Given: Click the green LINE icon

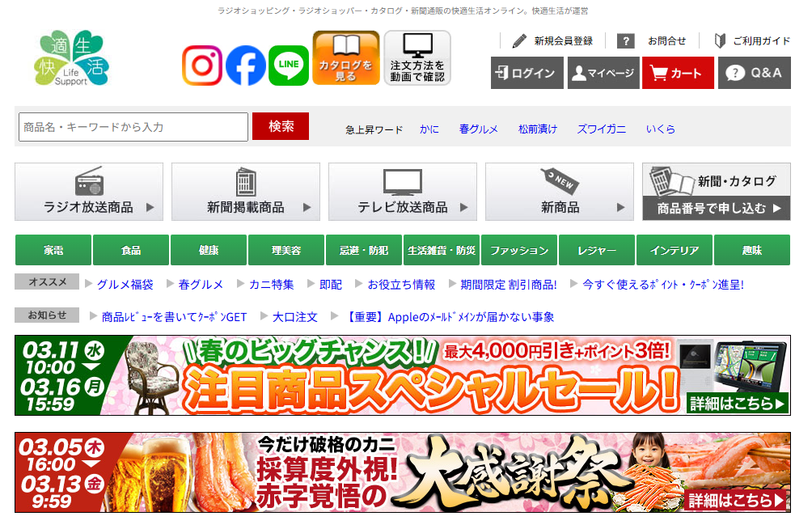Looking at the screenshot, I should click(289, 65).
